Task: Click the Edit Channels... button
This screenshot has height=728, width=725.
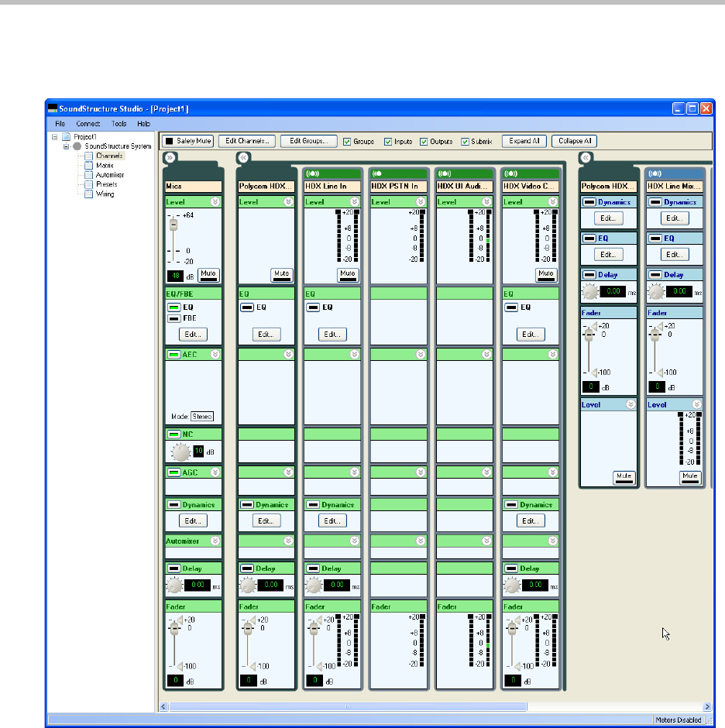Action: [246, 141]
